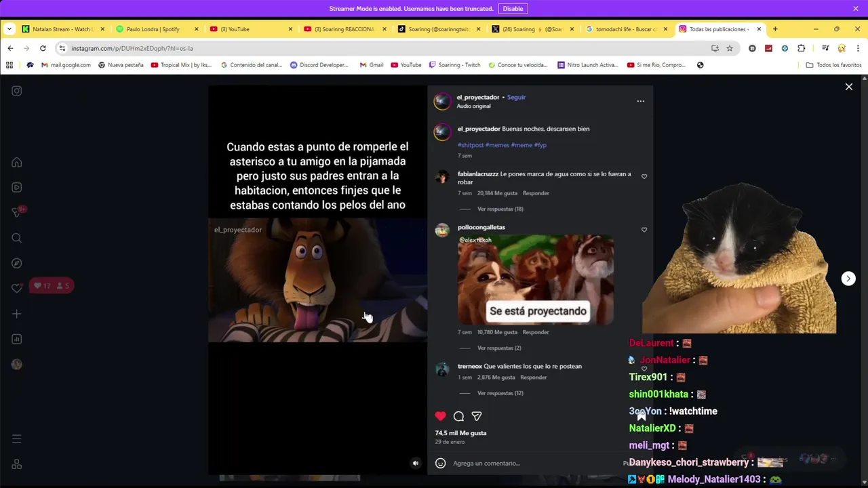
Task: View the 74,5 mil Me gusta likes list
Action: click(460, 432)
